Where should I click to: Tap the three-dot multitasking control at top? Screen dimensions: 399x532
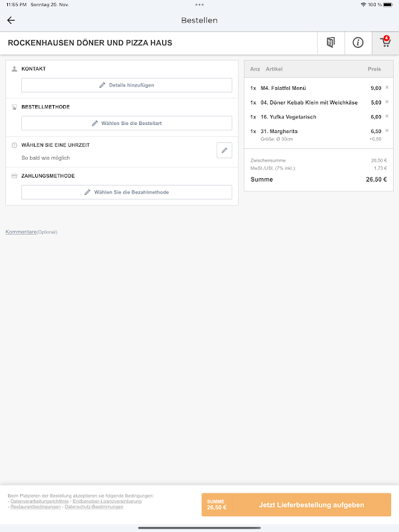coord(199,4)
